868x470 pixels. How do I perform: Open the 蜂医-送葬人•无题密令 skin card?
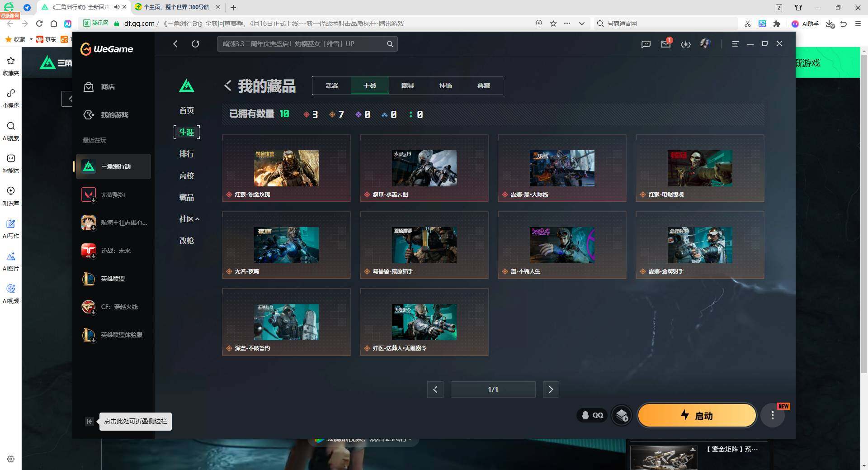coord(424,322)
